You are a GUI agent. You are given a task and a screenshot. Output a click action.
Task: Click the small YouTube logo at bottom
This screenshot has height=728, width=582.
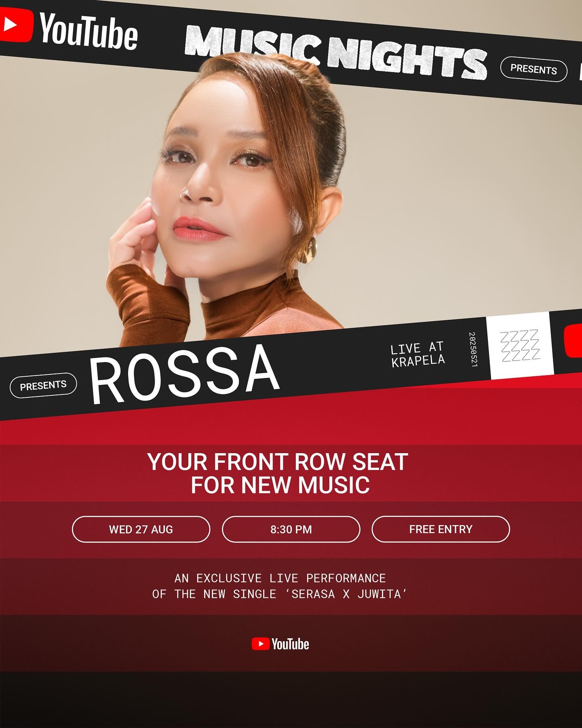pyautogui.click(x=280, y=644)
